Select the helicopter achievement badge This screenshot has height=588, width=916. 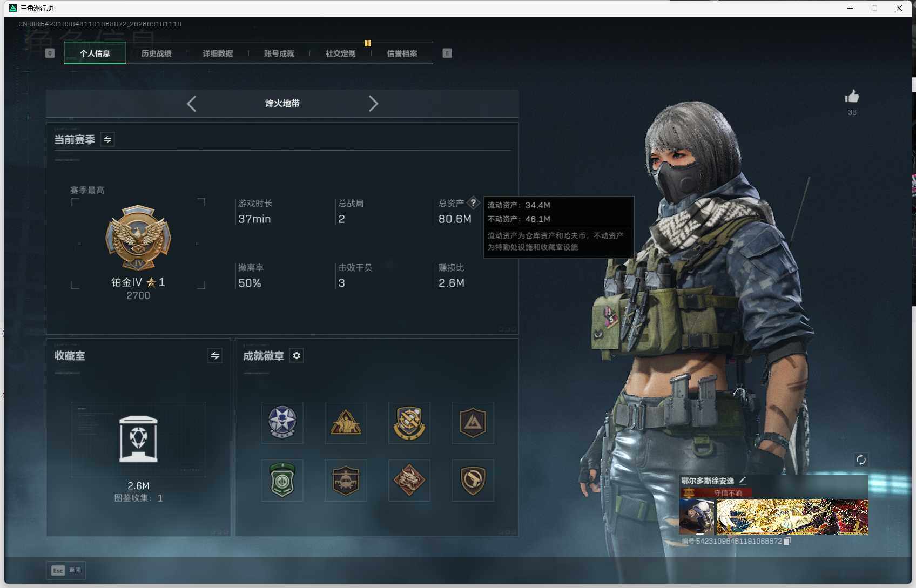346,481
